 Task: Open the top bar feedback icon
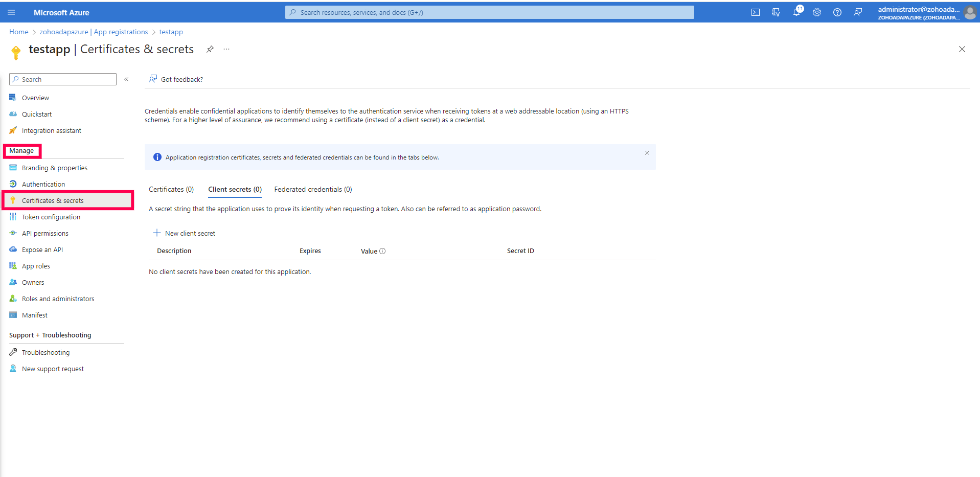(858, 12)
